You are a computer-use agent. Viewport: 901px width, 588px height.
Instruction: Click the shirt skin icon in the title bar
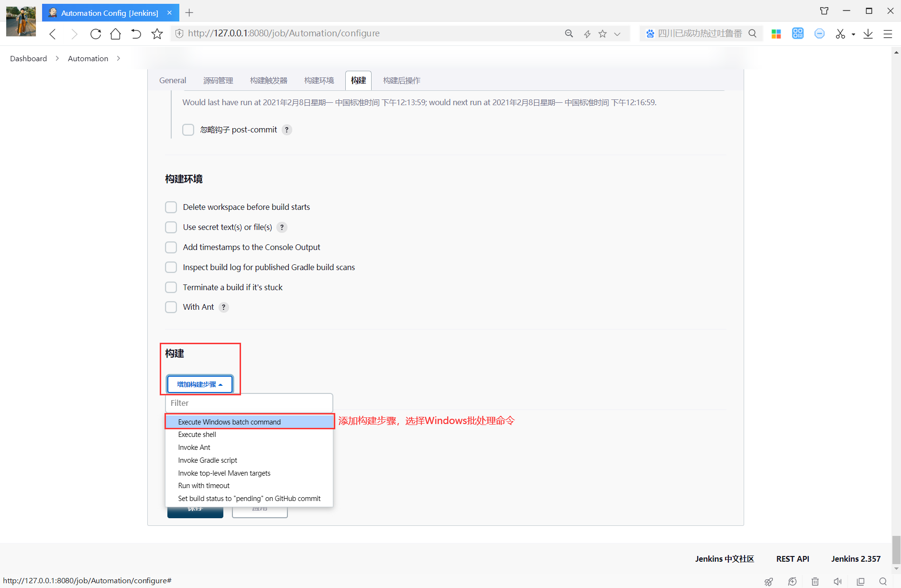(824, 11)
